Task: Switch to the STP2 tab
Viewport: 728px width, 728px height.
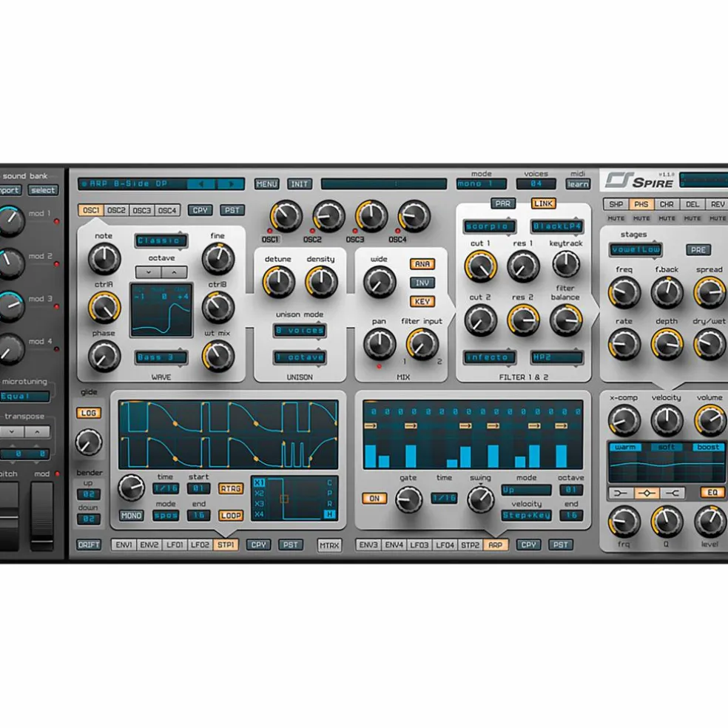Action: (470, 545)
